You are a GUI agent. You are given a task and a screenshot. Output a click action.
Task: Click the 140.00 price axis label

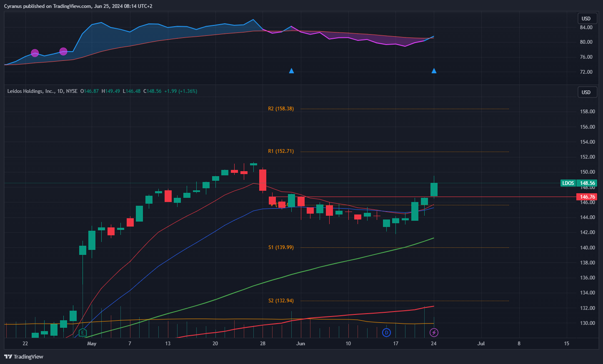pyautogui.click(x=588, y=248)
